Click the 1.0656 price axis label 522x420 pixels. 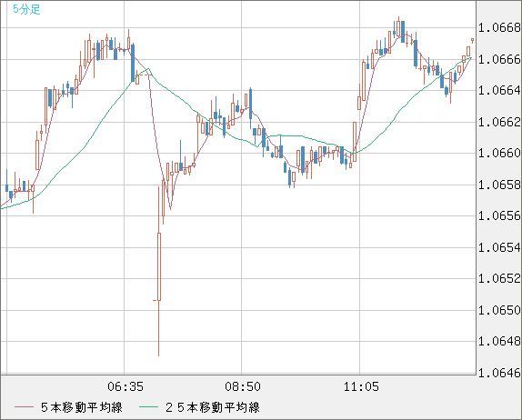coord(499,216)
